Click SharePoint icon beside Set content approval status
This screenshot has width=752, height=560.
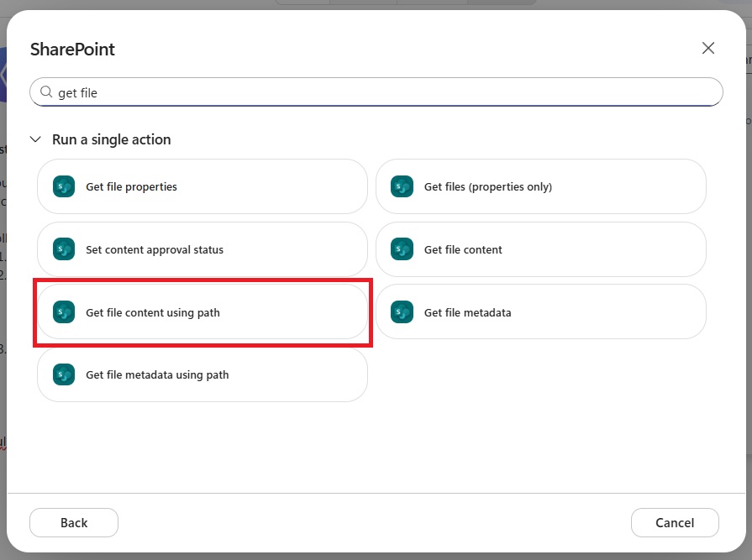pos(64,249)
